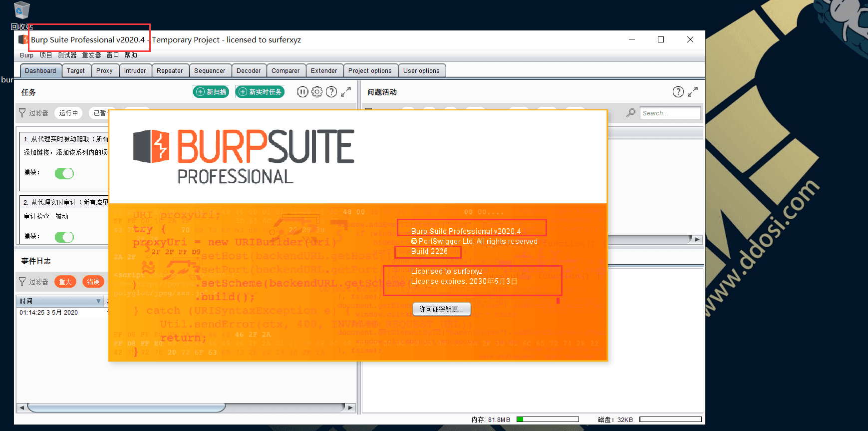868x431 pixels.
Task: Toggle the 运行中 (running) task filter
Action: (68, 113)
